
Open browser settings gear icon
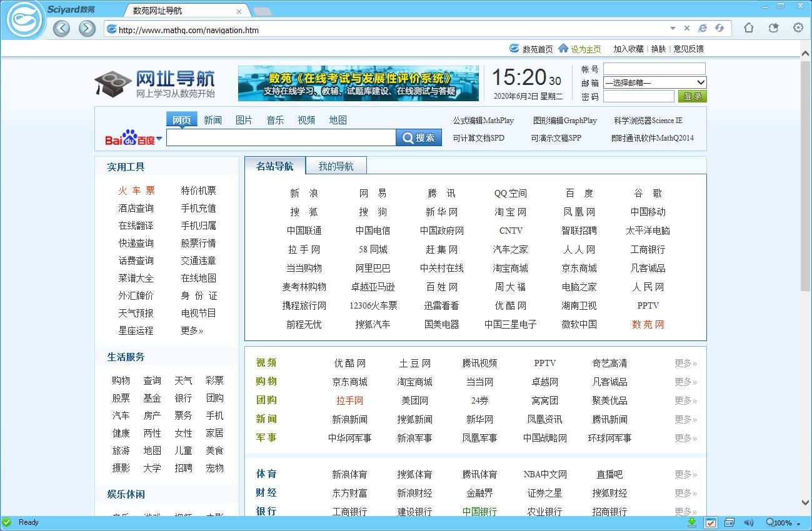pyautogui.click(x=798, y=27)
